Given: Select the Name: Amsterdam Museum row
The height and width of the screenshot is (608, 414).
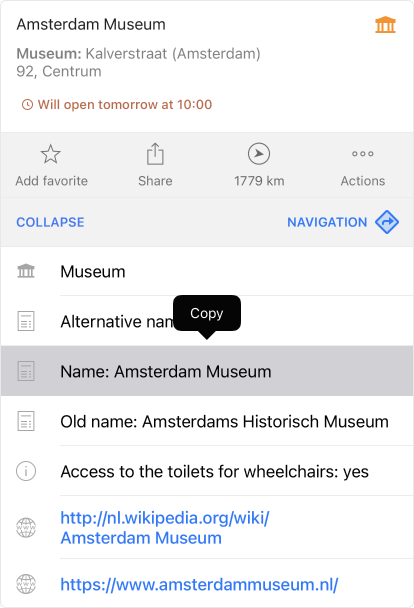Looking at the screenshot, I should coord(207,371).
